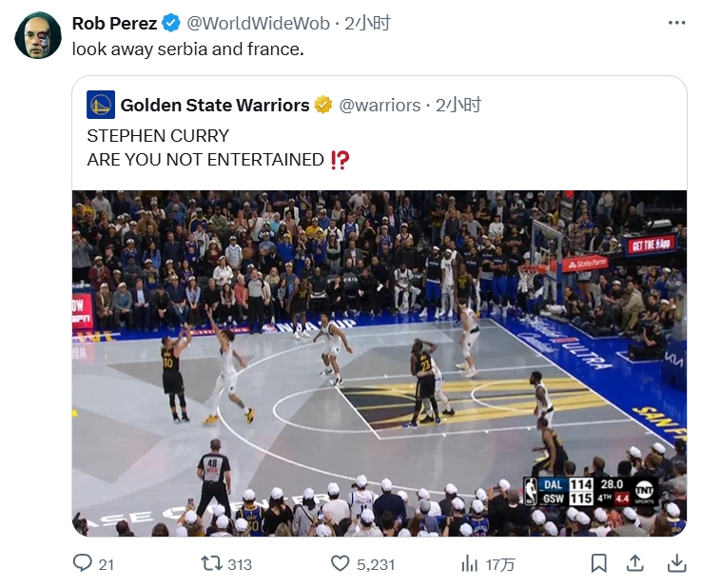702x588 pixels.
Task: Bookmark this tweet
Action: click(598, 563)
